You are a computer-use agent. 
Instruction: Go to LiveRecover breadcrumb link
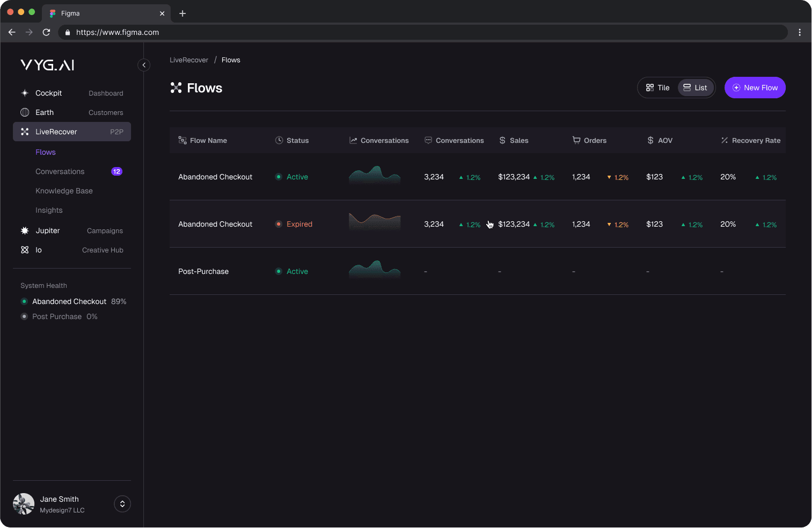point(189,60)
